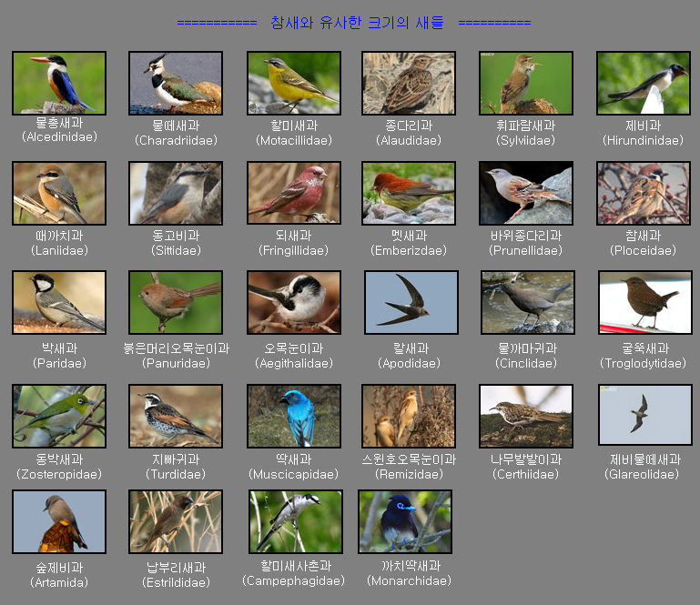The width and height of the screenshot is (700, 605).
Task: Open the Glareolidae pratincole flight image
Action: pos(645,415)
